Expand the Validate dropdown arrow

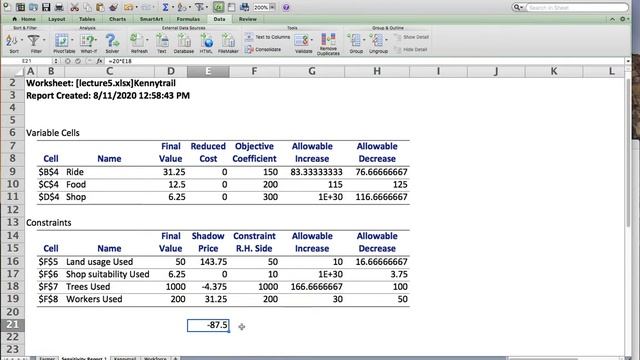pyautogui.click(x=312, y=40)
